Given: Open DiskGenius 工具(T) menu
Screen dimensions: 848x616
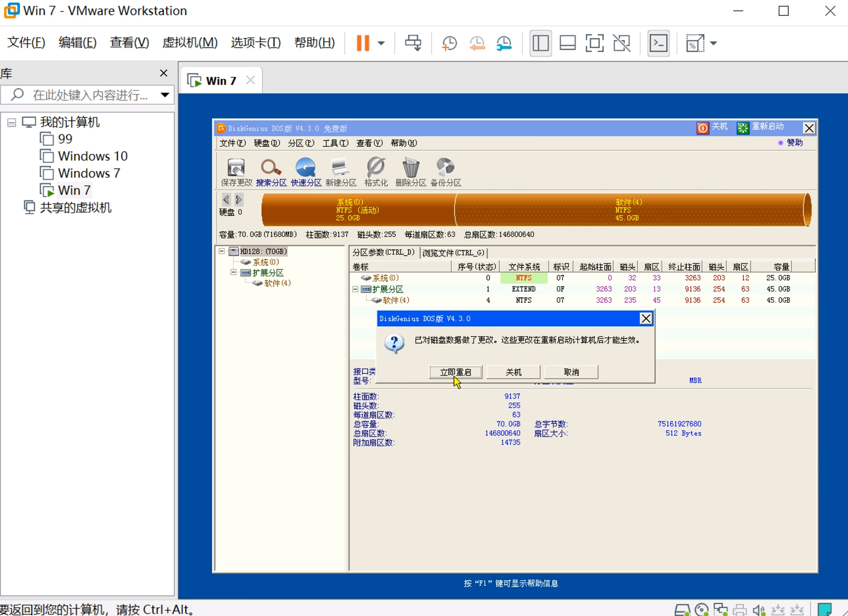Looking at the screenshot, I should coord(335,143).
